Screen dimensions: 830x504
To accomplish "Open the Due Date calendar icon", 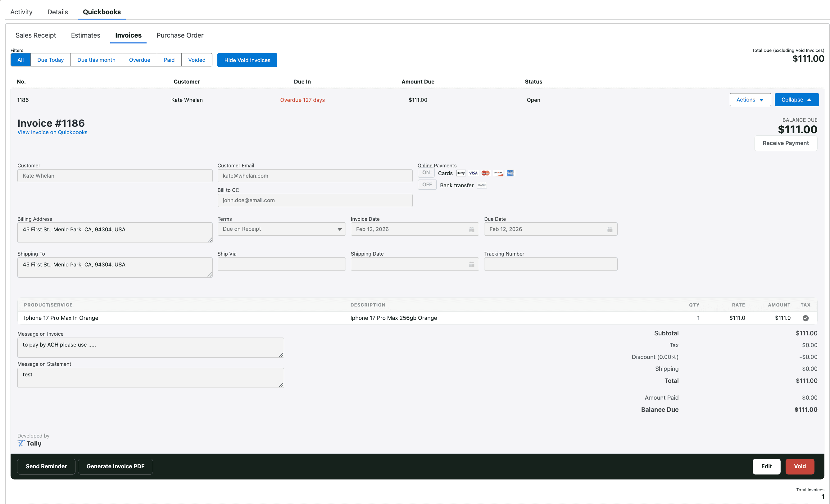I will [610, 229].
